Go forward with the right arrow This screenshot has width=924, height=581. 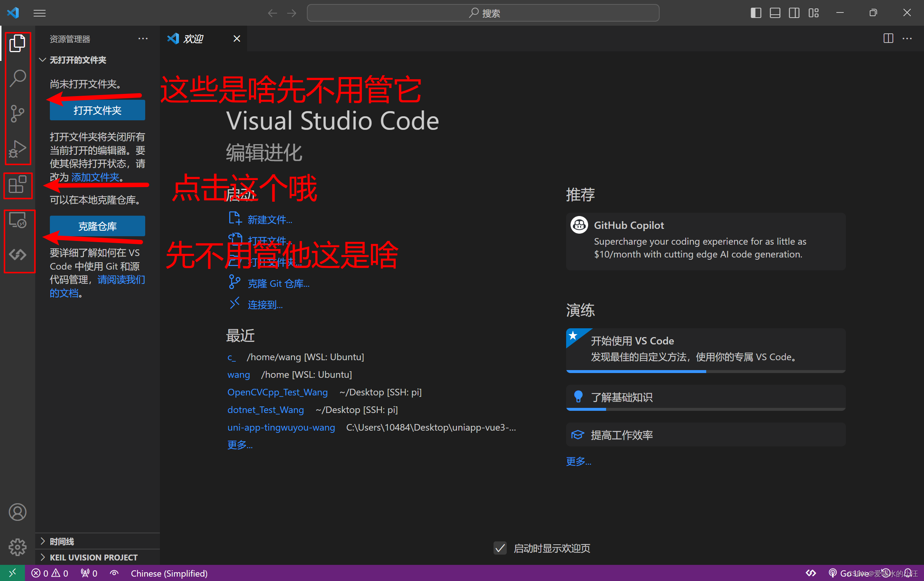pos(292,13)
